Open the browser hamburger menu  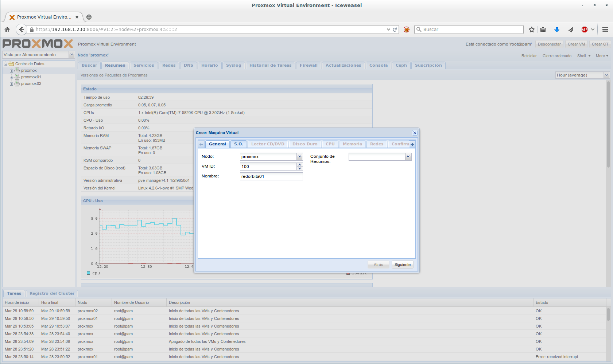tap(605, 30)
